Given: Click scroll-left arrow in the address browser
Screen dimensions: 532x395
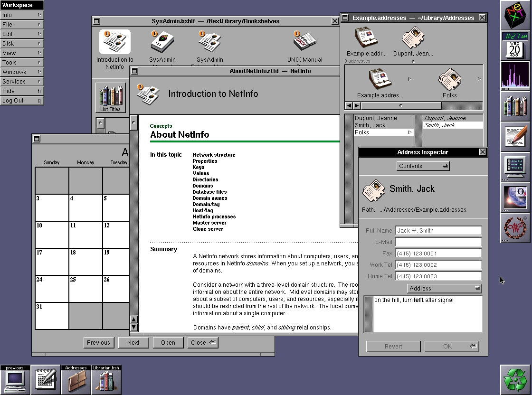Looking at the screenshot, I should pyautogui.click(x=349, y=106).
